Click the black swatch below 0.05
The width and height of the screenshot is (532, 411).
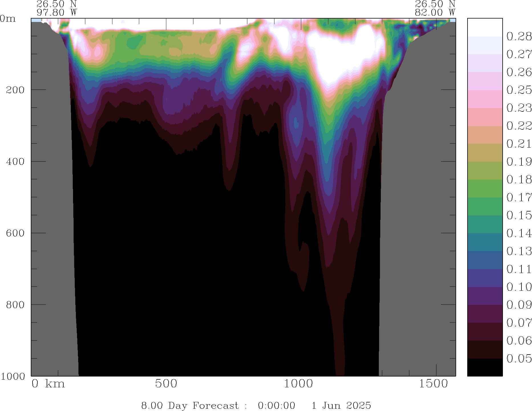485,367
